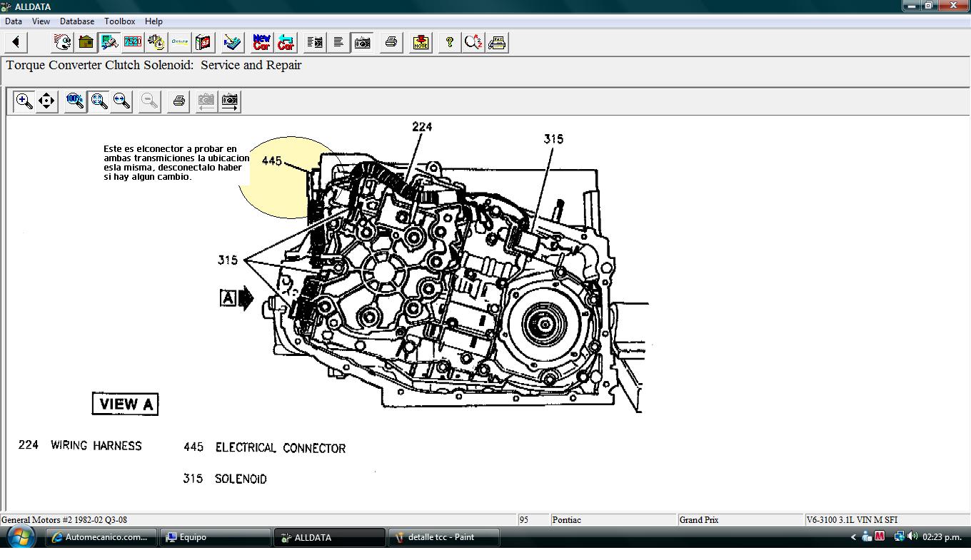The image size is (971, 560).
Task: Click the volume speaker tray icon
Action: [912, 536]
